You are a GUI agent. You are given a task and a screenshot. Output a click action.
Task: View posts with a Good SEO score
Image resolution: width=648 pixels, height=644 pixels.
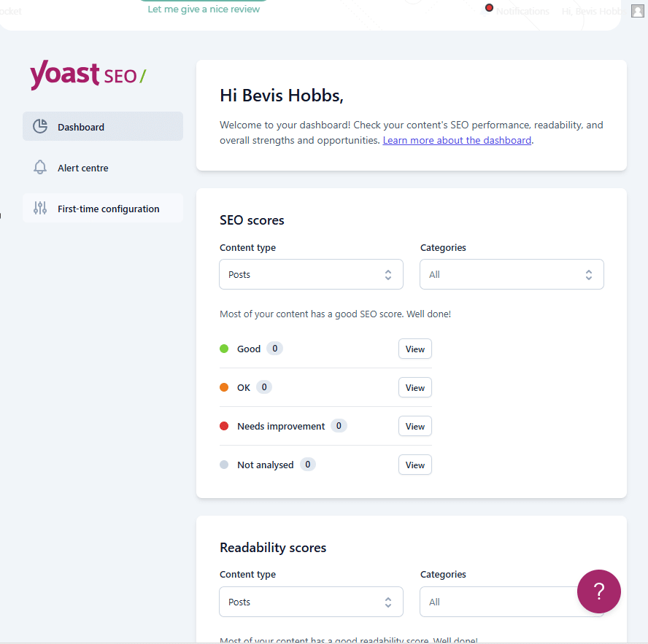click(414, 349)
